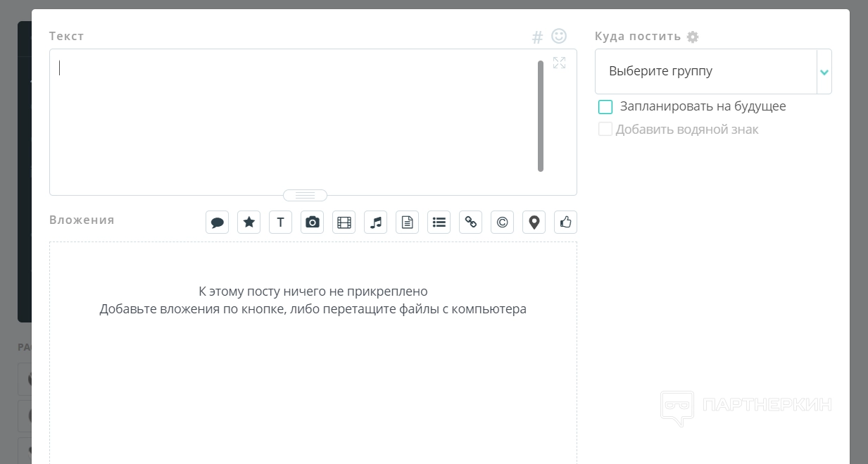Open posting settings gear next to Куда постить
The image size is (868, 464).
[693, 37]
